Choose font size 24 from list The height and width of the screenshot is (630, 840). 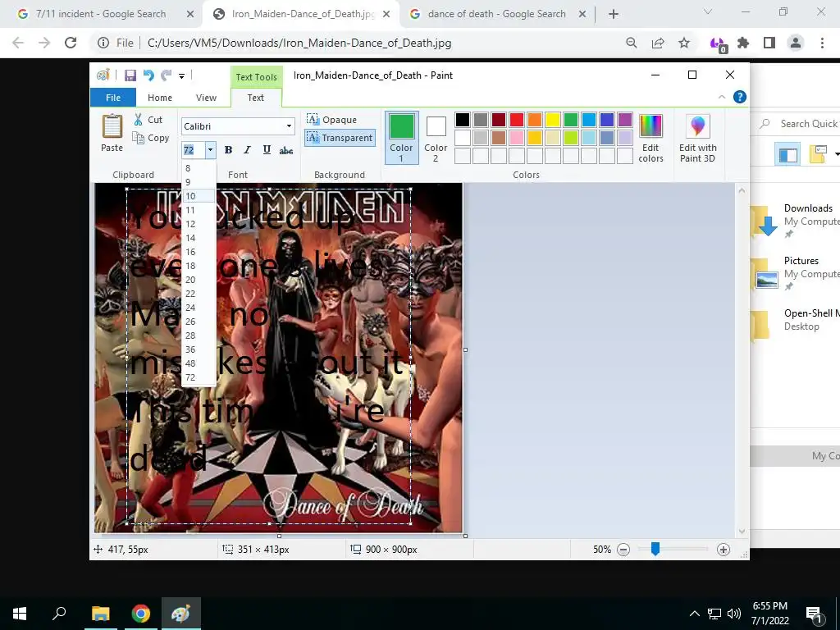pyautogui.click(x=199, y=308)
